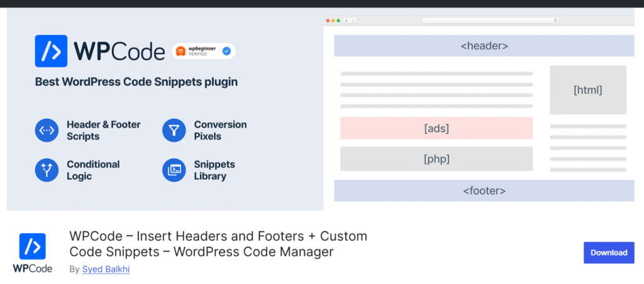The height and width of the screenshot is (284, 644).
Task: Click the [html] sidebar block
Action: click(x=588, y=90)
